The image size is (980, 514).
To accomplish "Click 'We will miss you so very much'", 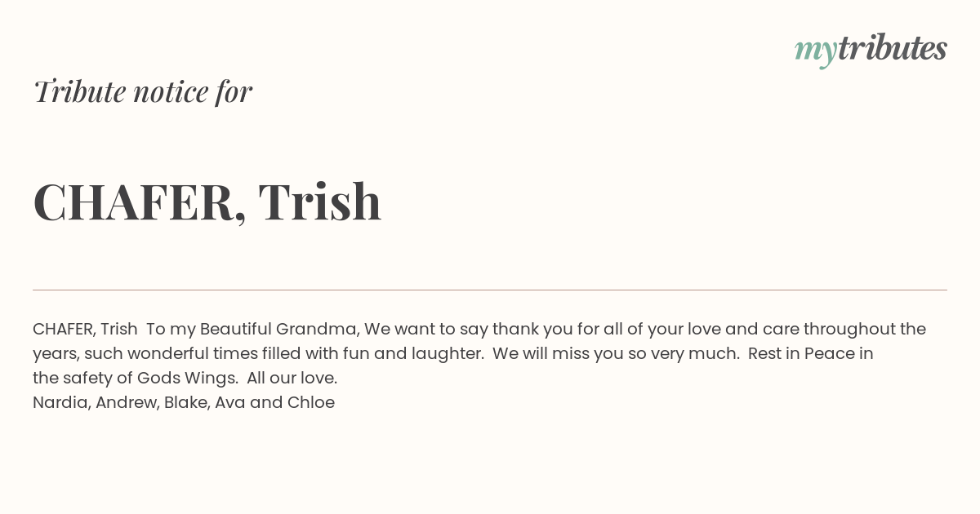I will coord(616,354).
